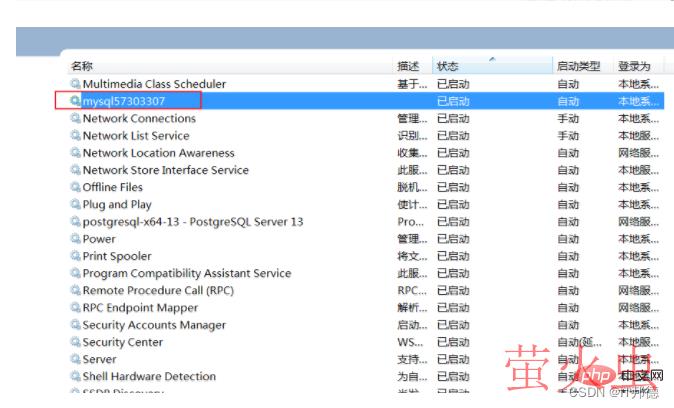Sort services by the 名称 column header
The image size is (674, 408).
point(82,66)
